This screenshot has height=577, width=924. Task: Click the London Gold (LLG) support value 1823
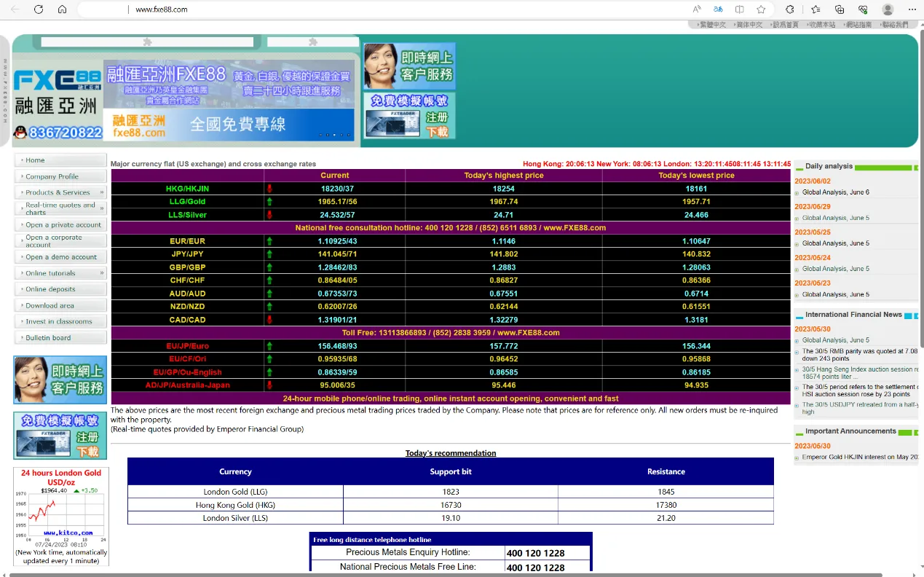451,492
